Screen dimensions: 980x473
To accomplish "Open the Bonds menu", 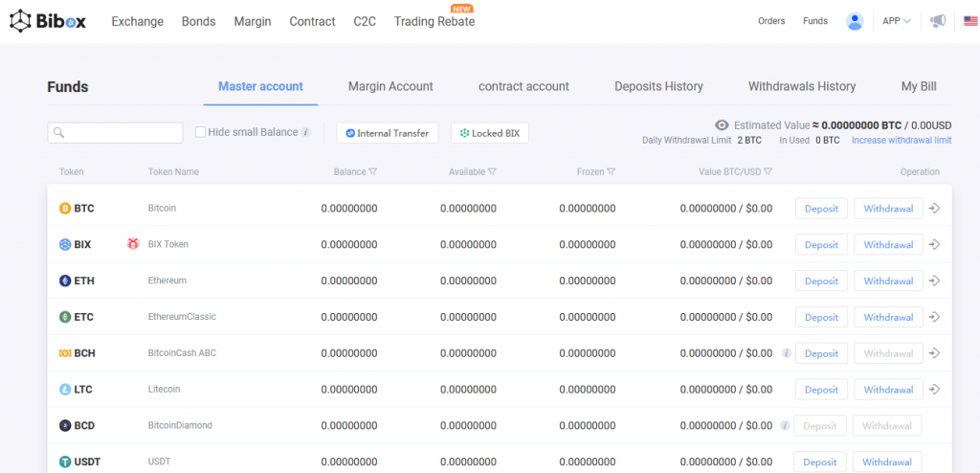I will [x=199, y=21].
